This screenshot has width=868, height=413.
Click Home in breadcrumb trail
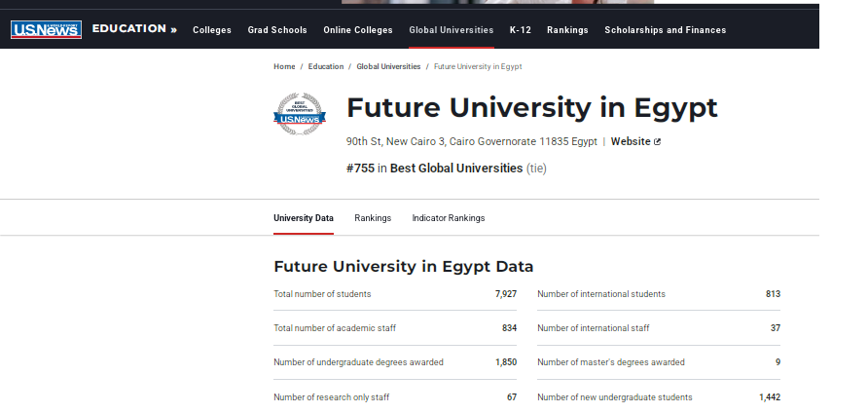pyautogui.click(x=284, y=66)
